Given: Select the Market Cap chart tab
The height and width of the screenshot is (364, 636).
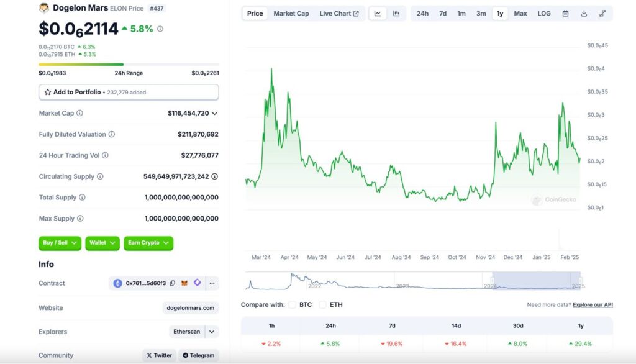Looking at the screenshot, I should (291, 14).
